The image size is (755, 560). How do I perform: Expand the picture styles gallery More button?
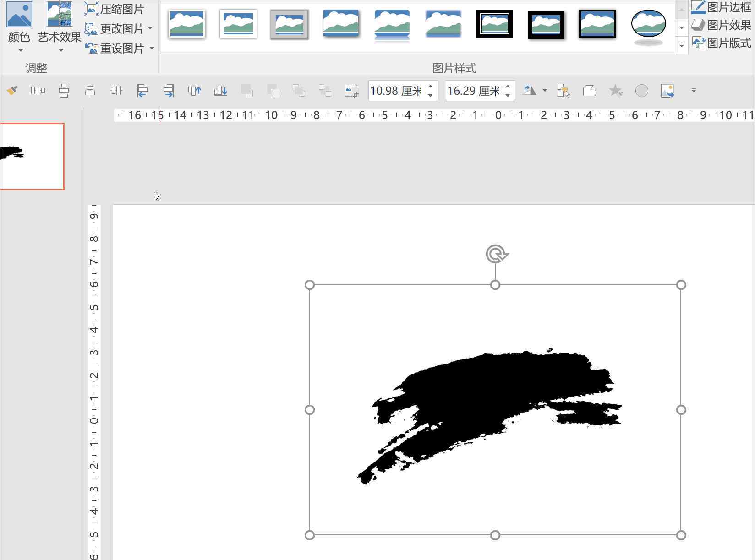(x=682, y=45)
